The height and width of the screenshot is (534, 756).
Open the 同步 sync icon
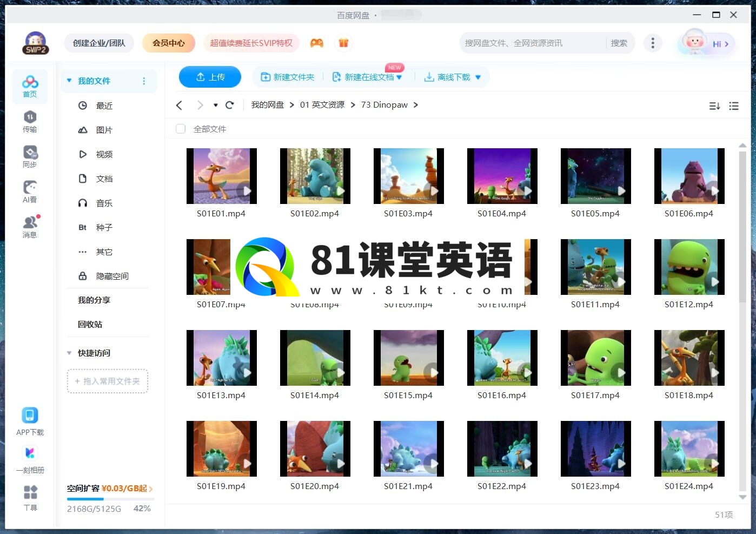click(30, 157)
